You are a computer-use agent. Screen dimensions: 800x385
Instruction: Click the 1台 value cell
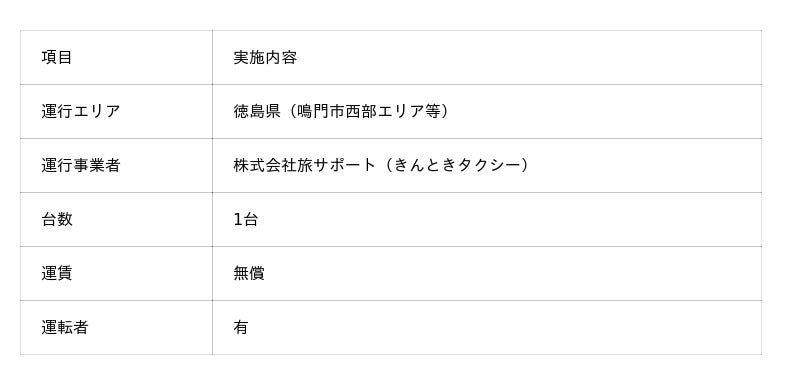tap(487, 219)
